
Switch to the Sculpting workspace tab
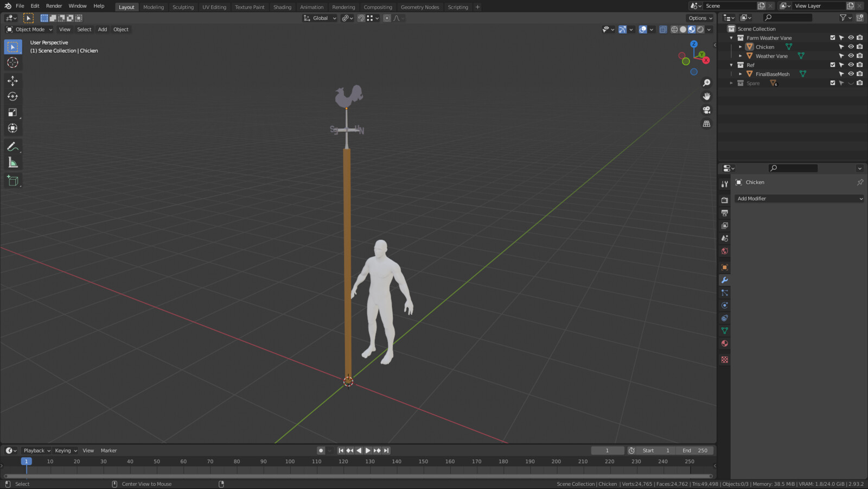[x=183, y=7]
